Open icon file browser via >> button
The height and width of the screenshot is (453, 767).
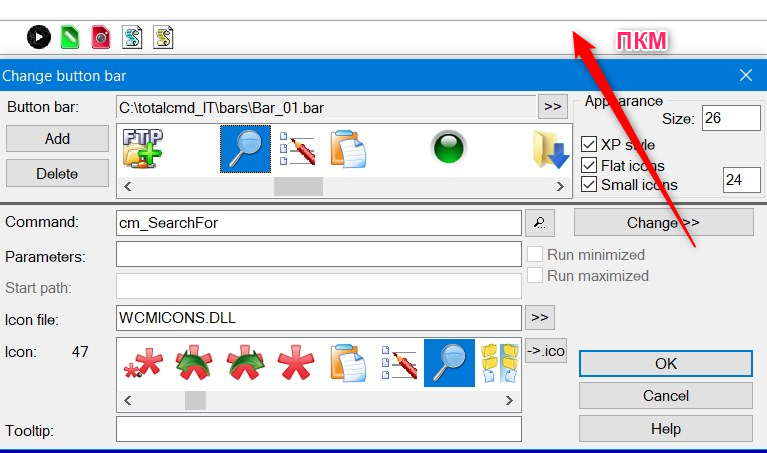click(x=540, y=317)
